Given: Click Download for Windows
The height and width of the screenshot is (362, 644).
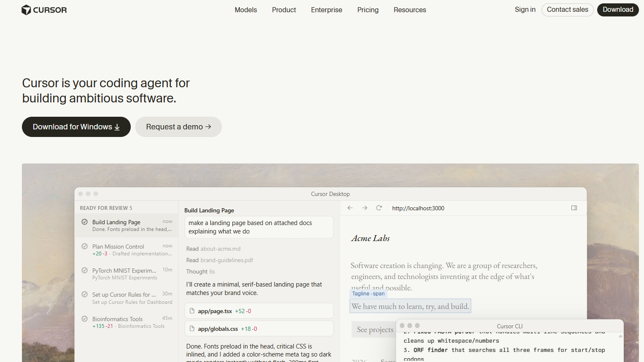Looking at the screenshot, I should point(76,127).
